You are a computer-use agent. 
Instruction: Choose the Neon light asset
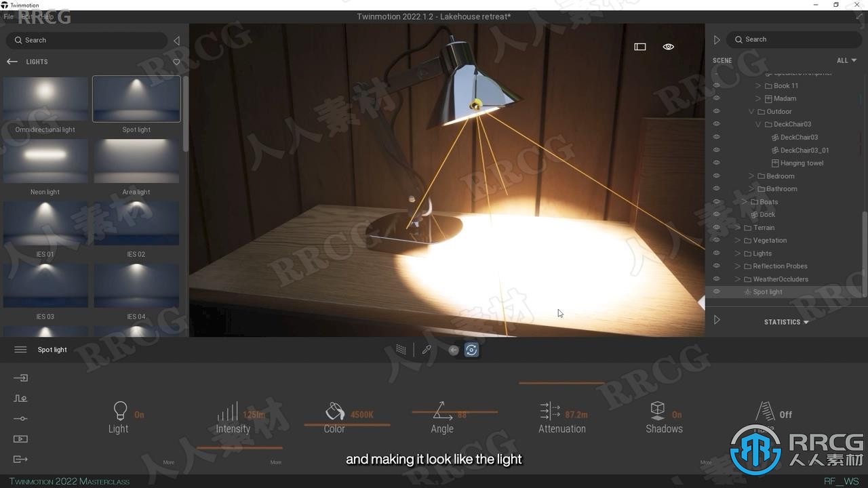click(x=45, y=161)
